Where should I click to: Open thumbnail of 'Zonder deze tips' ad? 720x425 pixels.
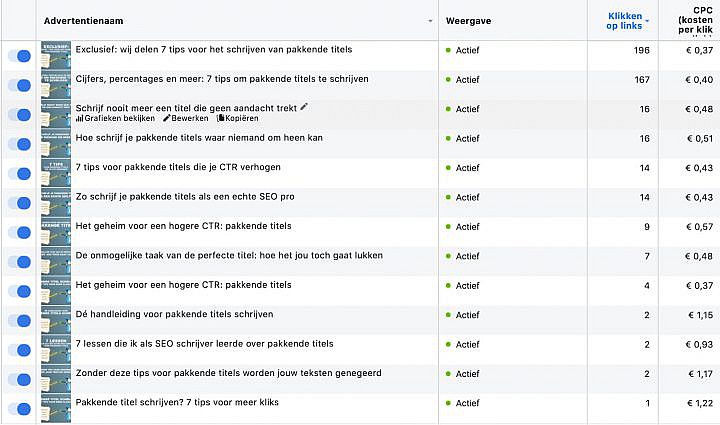click(56, 379)
